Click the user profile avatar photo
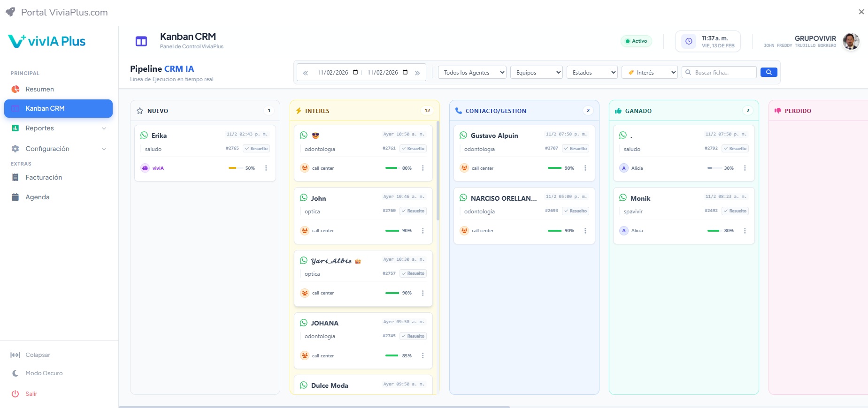The image size is (868, 408). [x=851, y=41]
